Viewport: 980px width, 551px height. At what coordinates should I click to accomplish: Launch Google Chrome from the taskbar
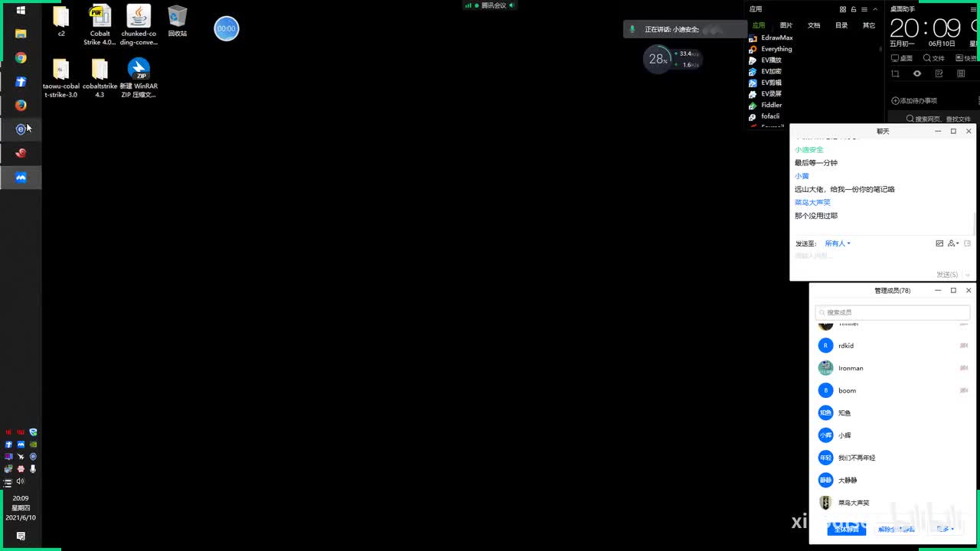(21, 58)
